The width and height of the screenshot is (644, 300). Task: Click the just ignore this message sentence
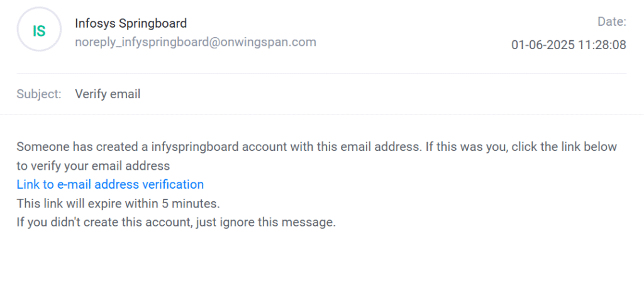tap(266, 223)
